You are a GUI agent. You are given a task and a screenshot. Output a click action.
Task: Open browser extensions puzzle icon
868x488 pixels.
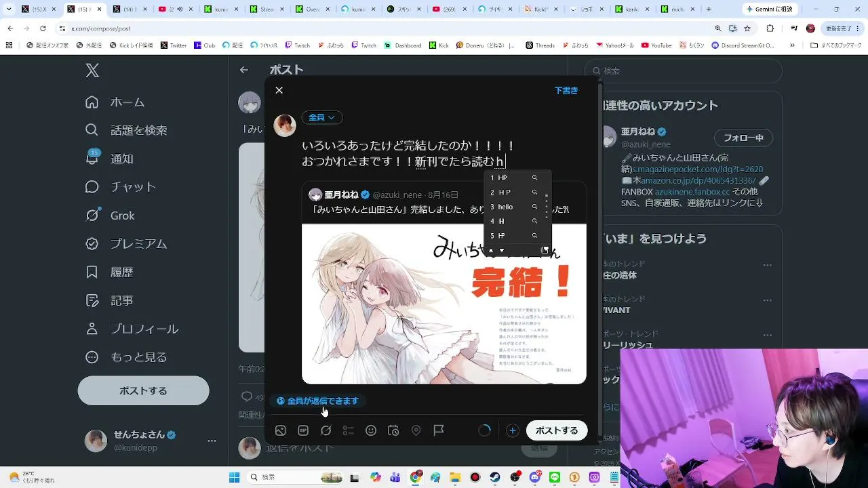[770, 28]
